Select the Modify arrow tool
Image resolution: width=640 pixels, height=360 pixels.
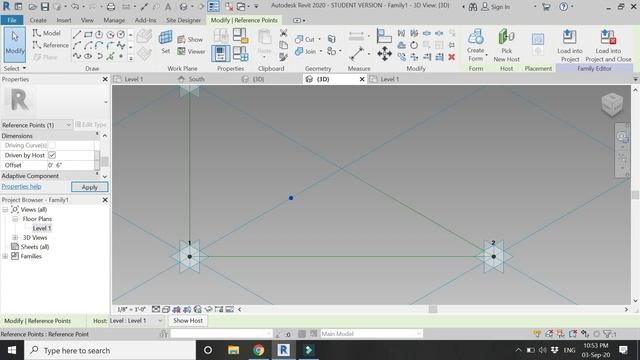[x=15, y=44]
